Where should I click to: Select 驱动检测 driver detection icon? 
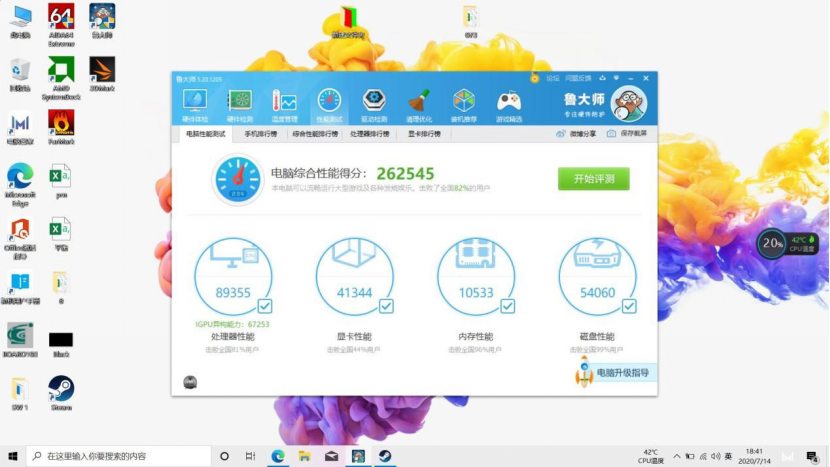coord(374,103)
